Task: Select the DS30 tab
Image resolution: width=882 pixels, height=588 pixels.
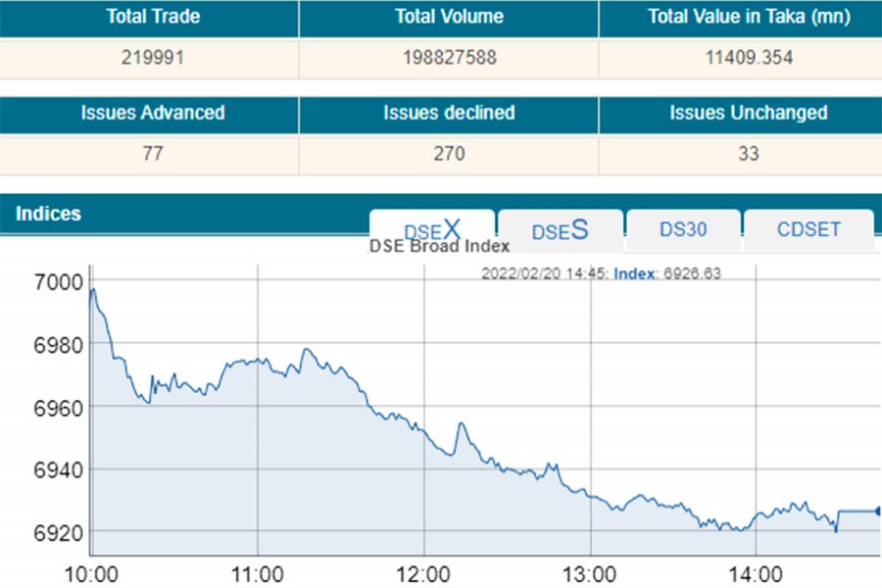Action: (x=683, y=230)
